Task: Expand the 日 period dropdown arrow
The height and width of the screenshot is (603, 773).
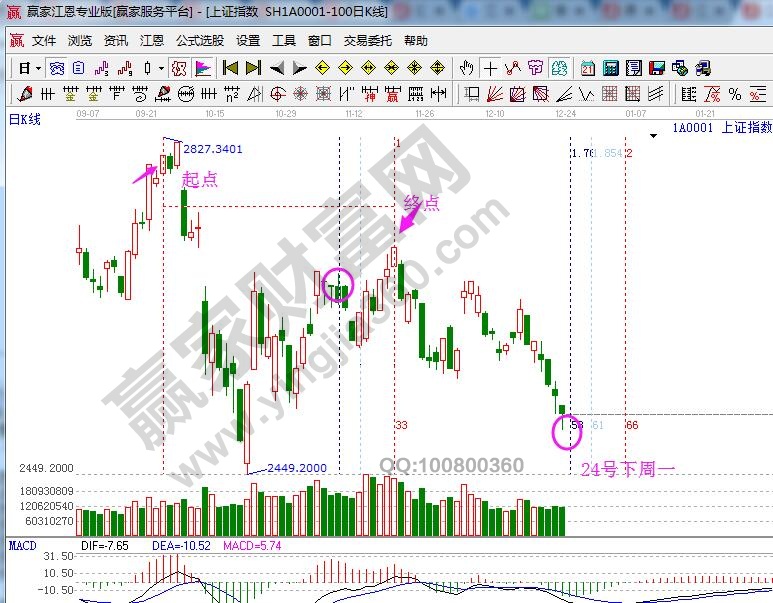Action: tap(38, 69)
